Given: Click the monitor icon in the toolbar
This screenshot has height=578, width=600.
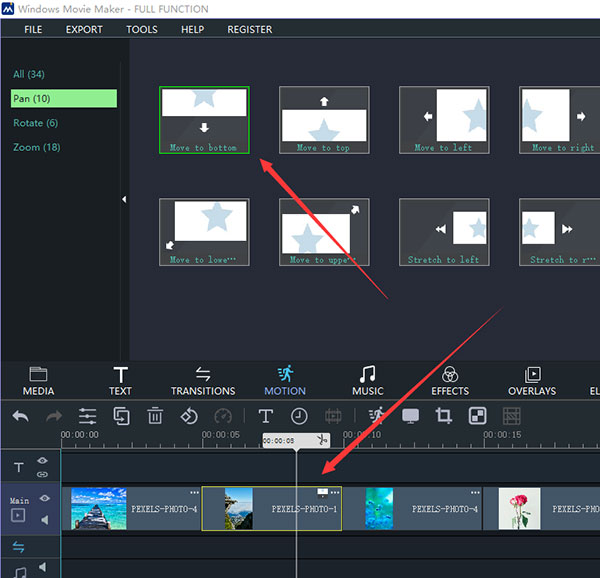Looking at the screenshot, I should click(410, 416).
